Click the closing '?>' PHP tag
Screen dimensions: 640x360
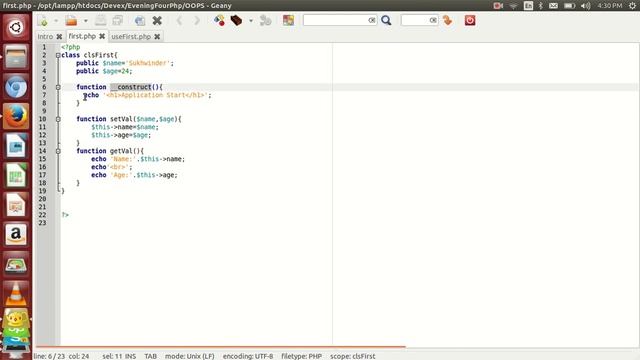point(65,215)
